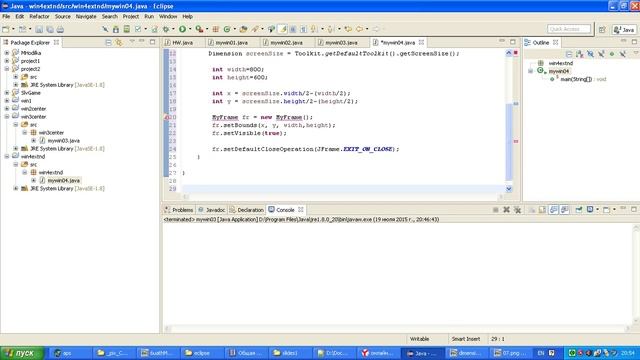640x360 pixels.
Task: Click the Collapse All icon in Outline
Action: click(x=569, y=54)
